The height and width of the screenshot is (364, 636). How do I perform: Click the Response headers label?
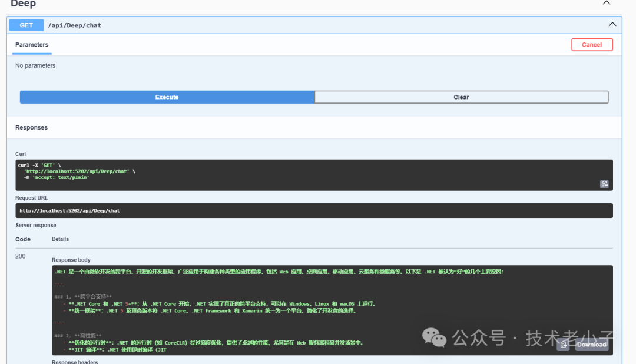click(x=75, y=362)
